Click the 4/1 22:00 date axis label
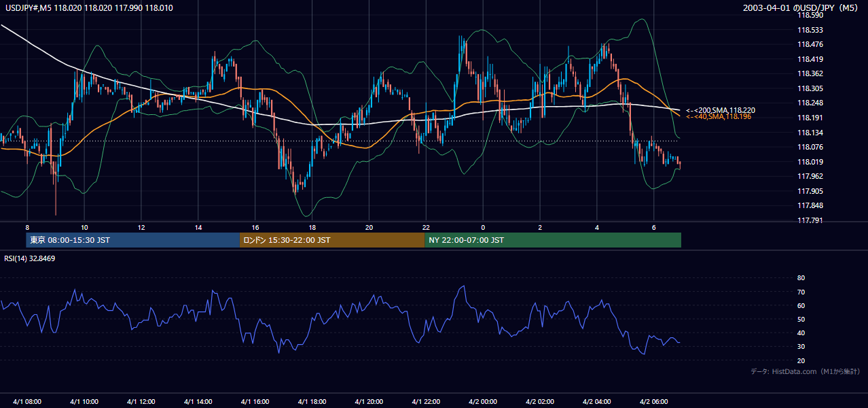The width and height of the screenshot is (868, 408). [x=427, y=401]
